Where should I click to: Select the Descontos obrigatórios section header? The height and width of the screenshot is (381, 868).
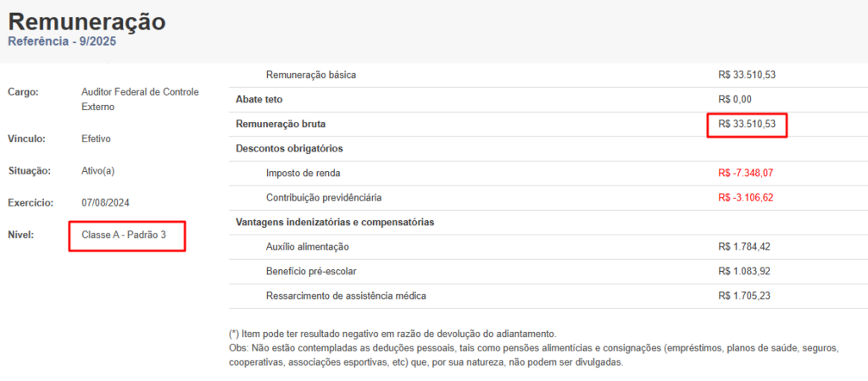point(289,149)
